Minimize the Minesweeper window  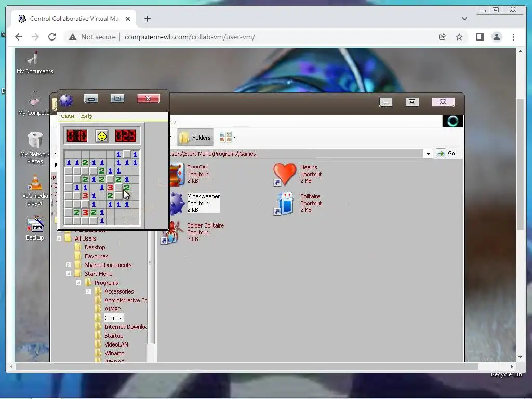click(x=91, y=99)
